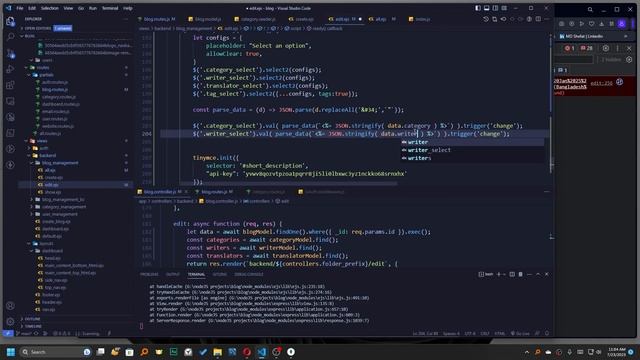Open Source Control view in activity bar
640x360 pixels.
click(x=10, y=53)
